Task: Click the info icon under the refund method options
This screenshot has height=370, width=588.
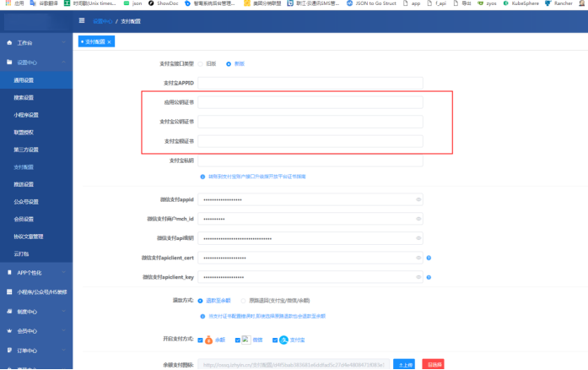Action: coord(202,316)
